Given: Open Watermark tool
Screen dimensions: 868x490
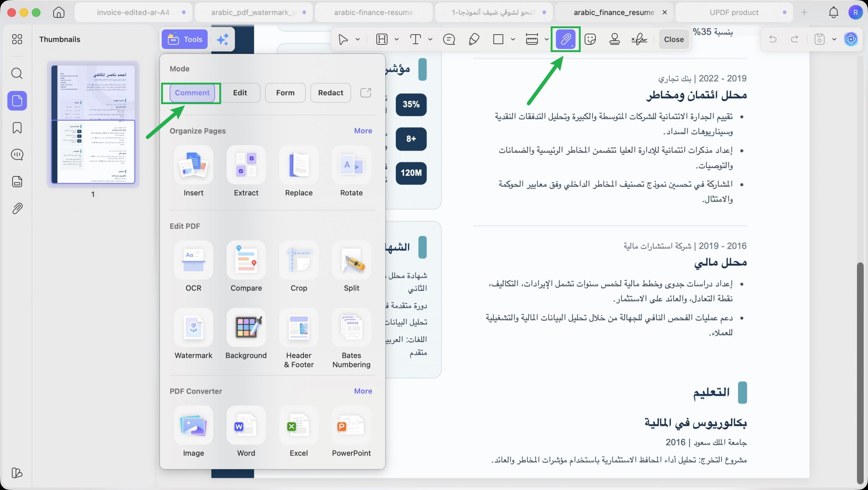Looking at the screenshot, I should point(193,334).
